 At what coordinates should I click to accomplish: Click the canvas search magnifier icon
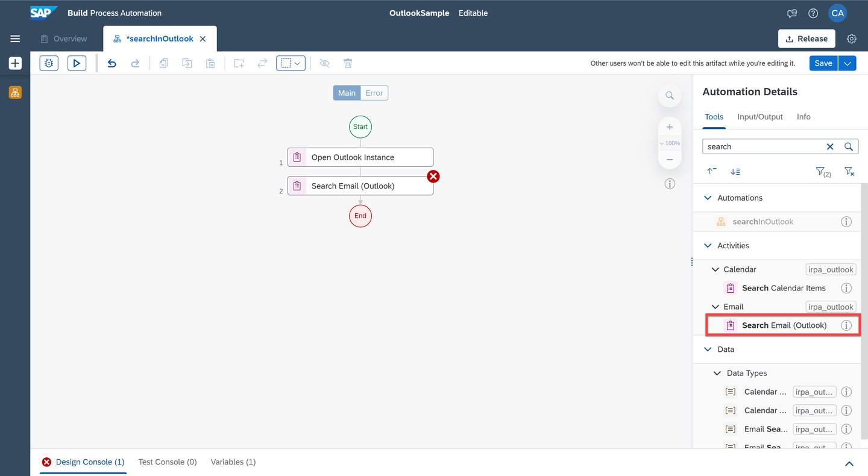[670, 95]
